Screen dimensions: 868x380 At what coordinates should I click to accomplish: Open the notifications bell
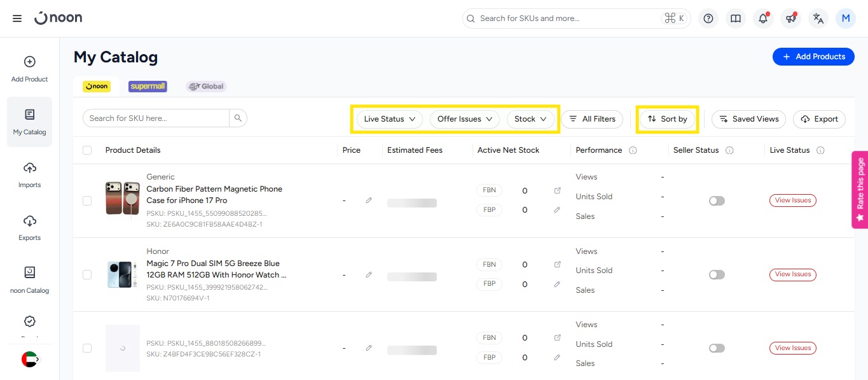[x=763, y=18]
